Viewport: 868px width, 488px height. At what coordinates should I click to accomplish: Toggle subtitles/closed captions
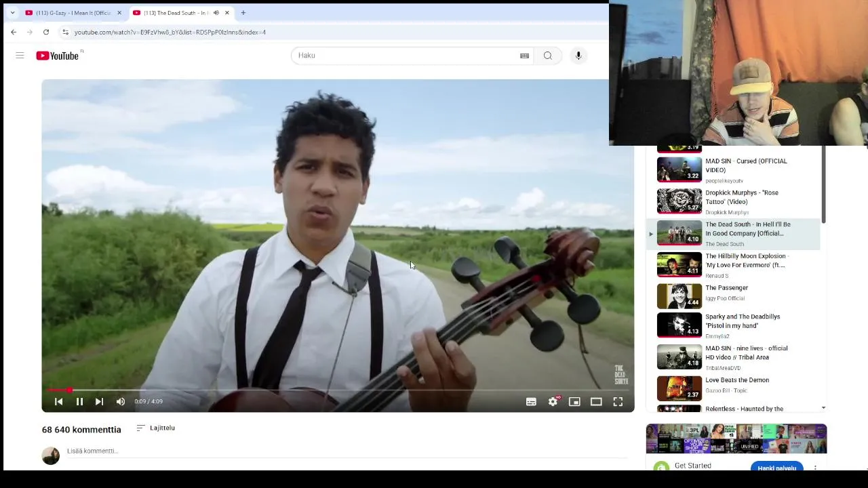point(531,401)
